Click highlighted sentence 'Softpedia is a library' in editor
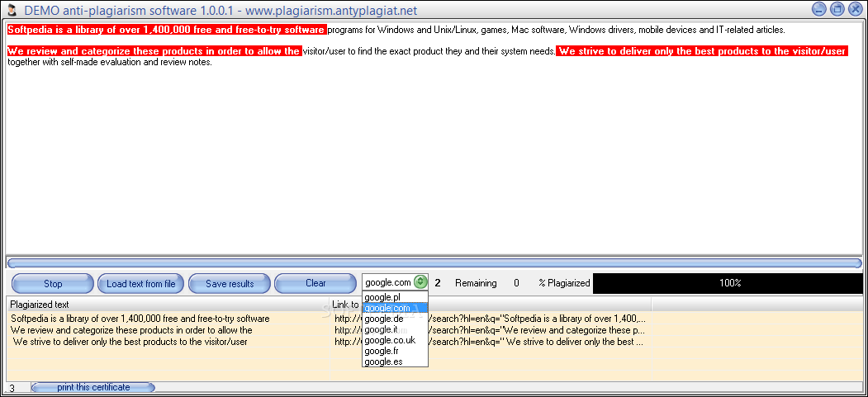This screenshot has width=868, height=397. pos(167,30)
